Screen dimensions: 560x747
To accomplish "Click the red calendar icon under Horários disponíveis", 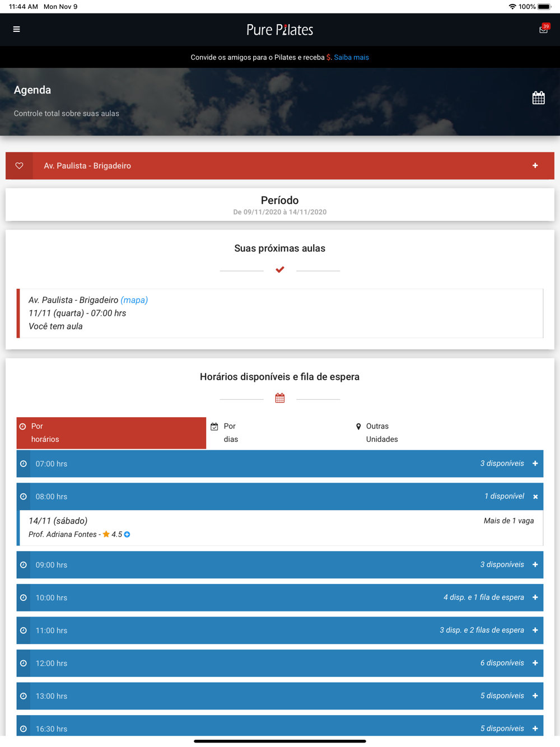I will coord(280,398).
